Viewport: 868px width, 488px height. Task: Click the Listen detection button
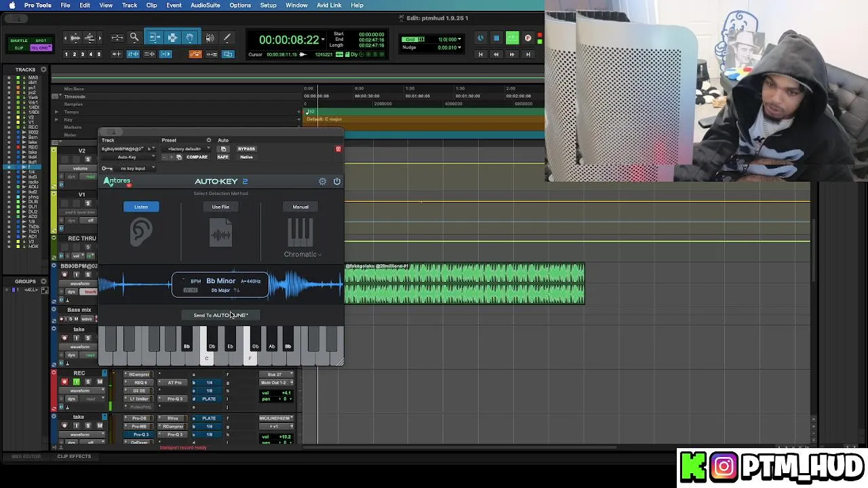tap(141, 207)
